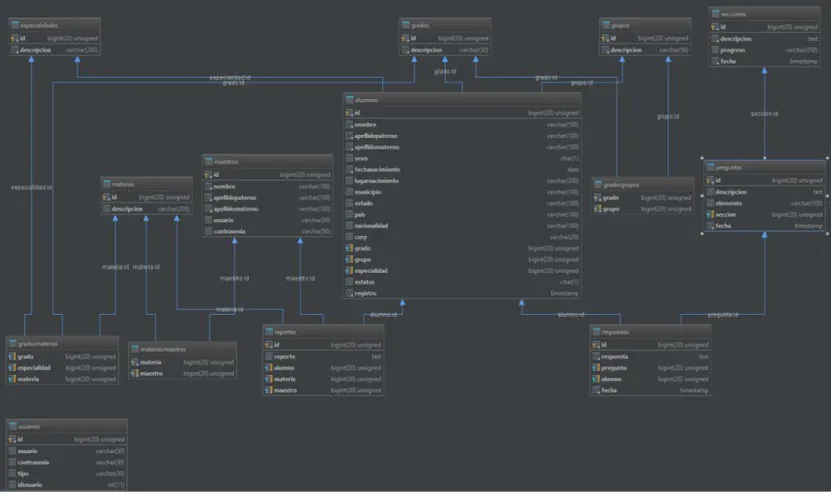Click the contrasenia column in maestros
Viewport: 834px width, 492px height.
click(268, 231)
